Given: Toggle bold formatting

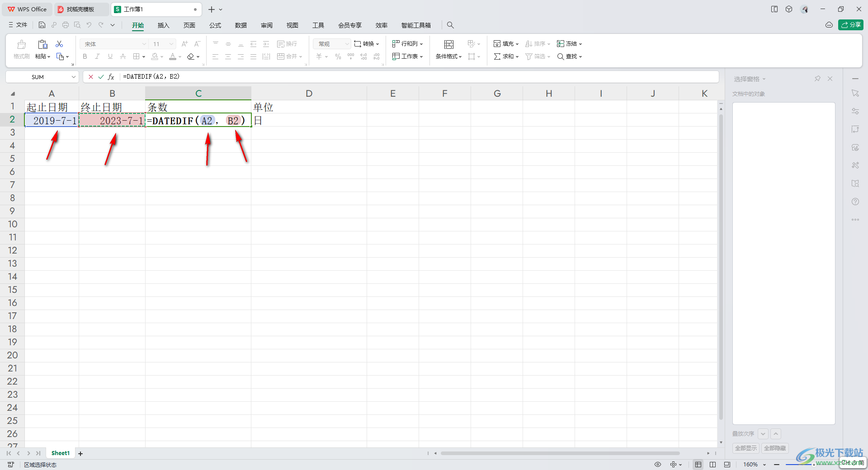Looking at the screenshot, I should click(x=85, y=56).
